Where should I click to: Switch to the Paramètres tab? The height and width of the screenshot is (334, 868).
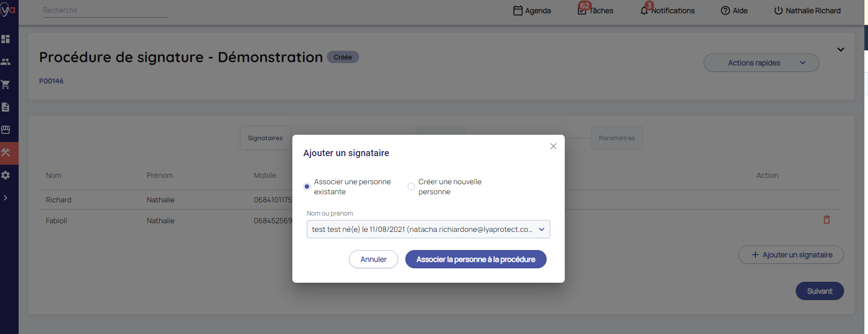(x=616, y=138)
